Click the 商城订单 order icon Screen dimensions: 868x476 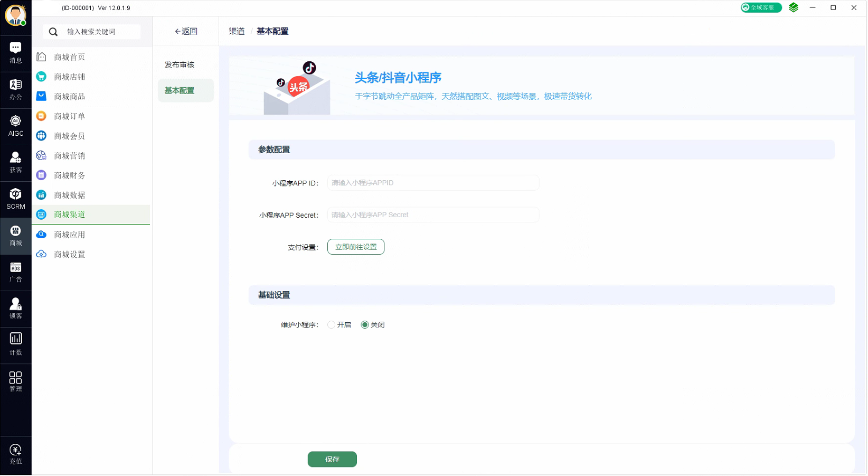click(x=41, y=116)
